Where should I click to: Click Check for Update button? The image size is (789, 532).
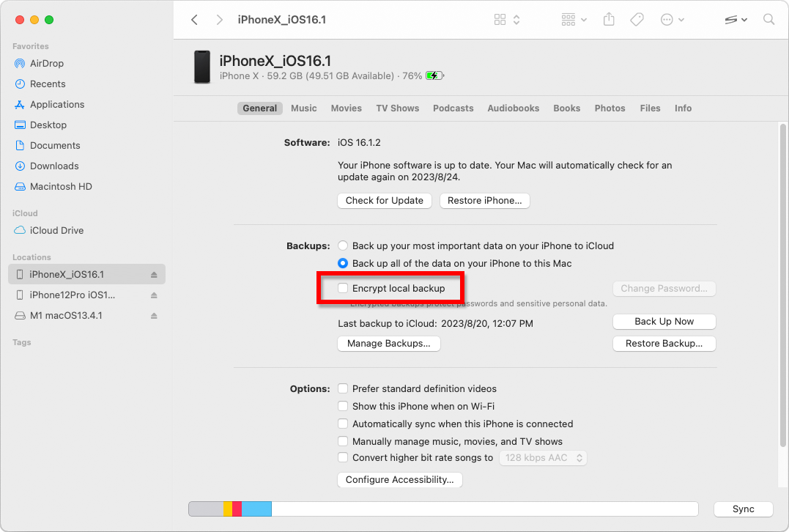click(385, 200)
